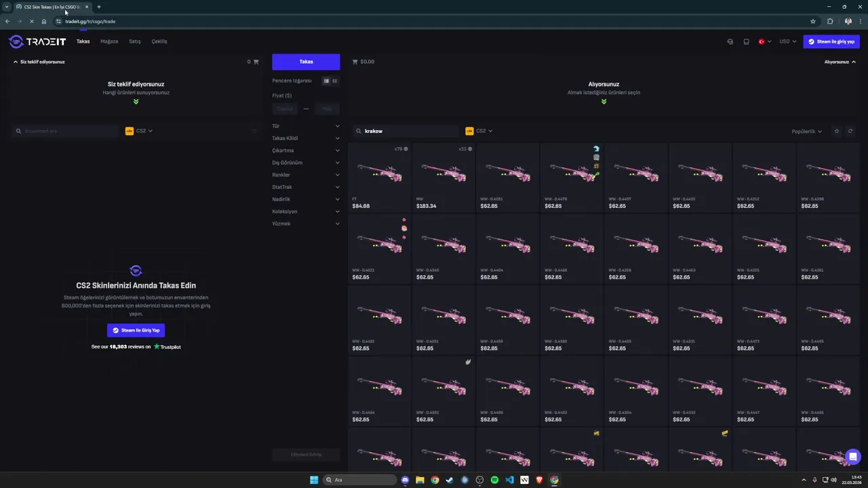The height and width of the screenshot is (488, 868).
Task: Select the FT item priced $84.68
Action: pyautogui.click(x=380, y=178)
